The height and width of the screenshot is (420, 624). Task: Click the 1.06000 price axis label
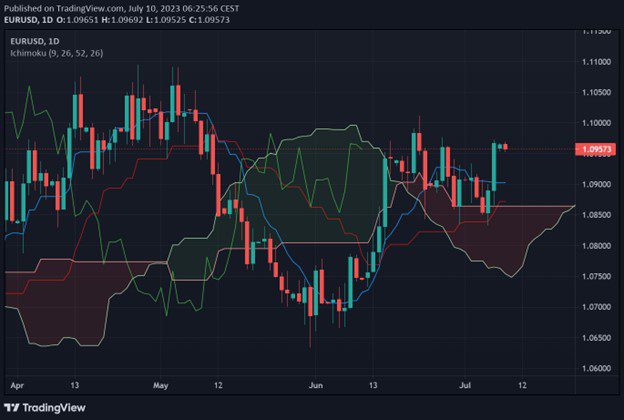point(596,368)
